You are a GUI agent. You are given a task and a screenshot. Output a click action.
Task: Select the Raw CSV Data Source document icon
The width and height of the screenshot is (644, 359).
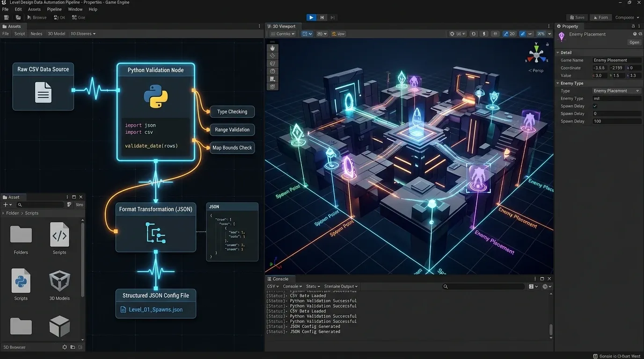43,92
